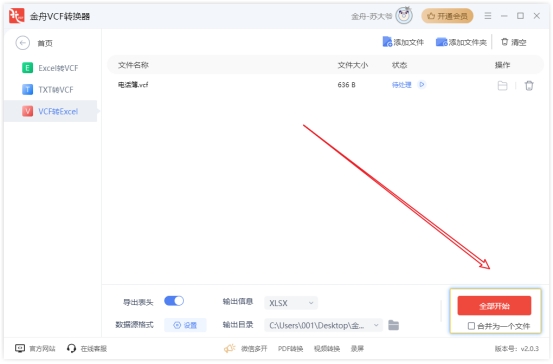
Task: Open the hamburger menu icon in the title bar
Action: 488,16
